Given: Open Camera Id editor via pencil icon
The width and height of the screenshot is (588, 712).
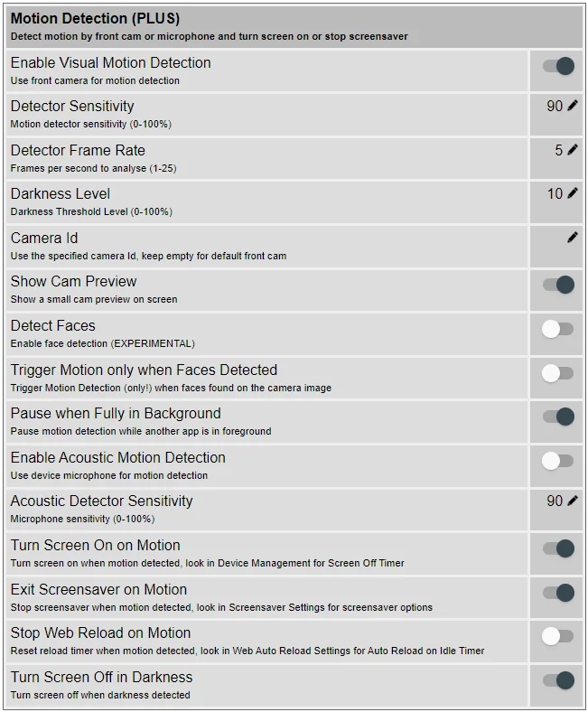Looking at the screenshot, I should click(x=573, y=238).
